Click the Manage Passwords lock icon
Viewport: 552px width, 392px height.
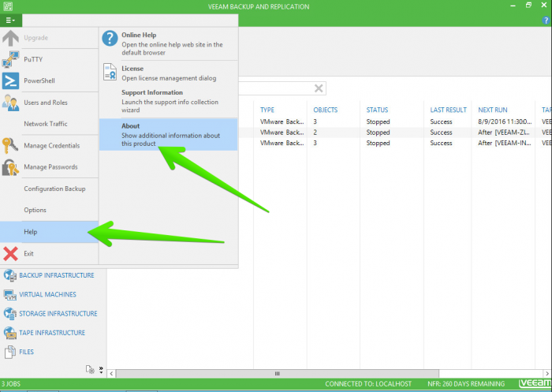point(10,167)
